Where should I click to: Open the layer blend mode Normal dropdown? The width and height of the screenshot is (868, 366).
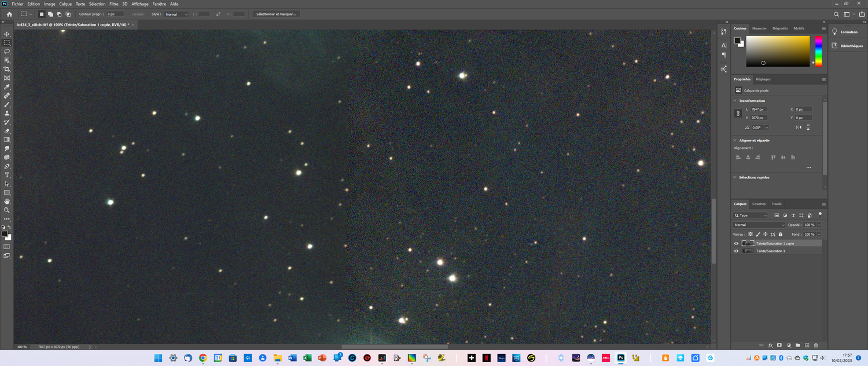759,225
